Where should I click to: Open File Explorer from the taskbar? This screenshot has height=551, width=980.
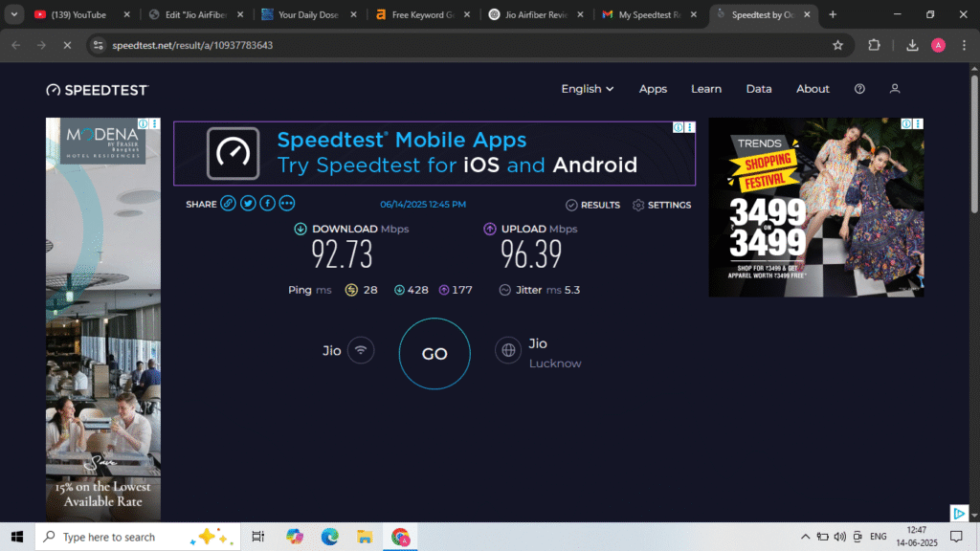click(x=365, y=537)
